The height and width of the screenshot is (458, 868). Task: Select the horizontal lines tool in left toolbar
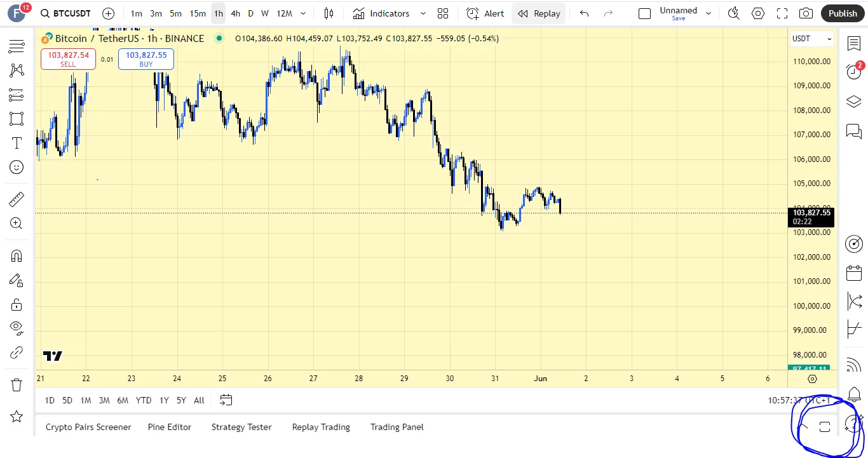click(x=17, y=46)
